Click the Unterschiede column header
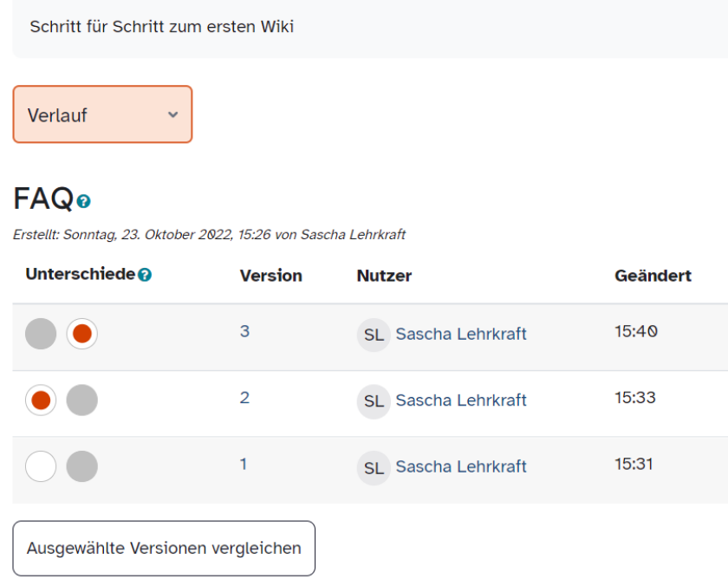The image size is (728, 586). coord(78,272)
